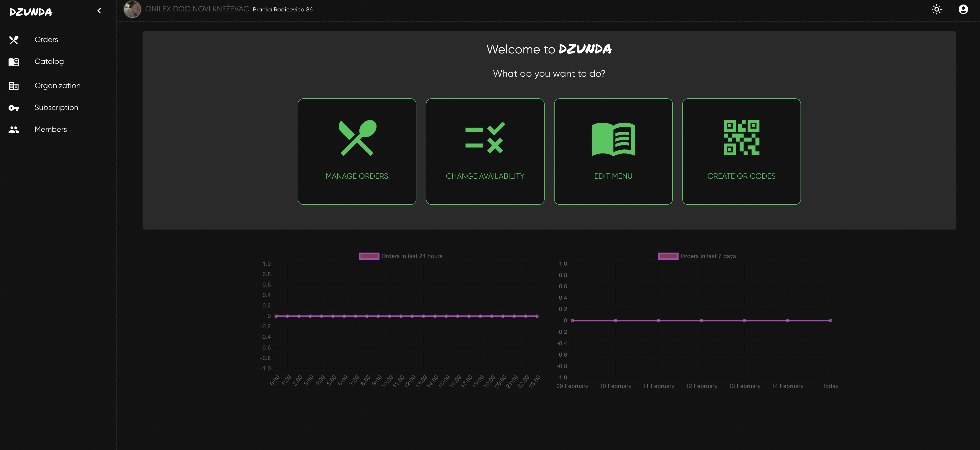This screenshot has width=980, height=450.
Task: Click the DZUNDA logo in sidebar
Action: 31,12
